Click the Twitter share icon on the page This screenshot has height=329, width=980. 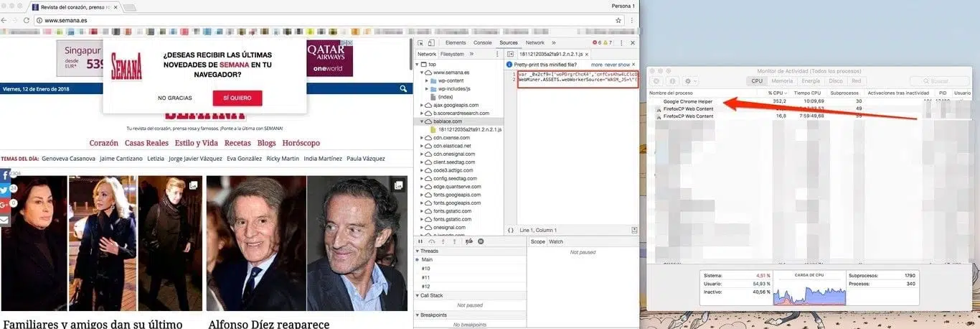(x=4, y=190)
